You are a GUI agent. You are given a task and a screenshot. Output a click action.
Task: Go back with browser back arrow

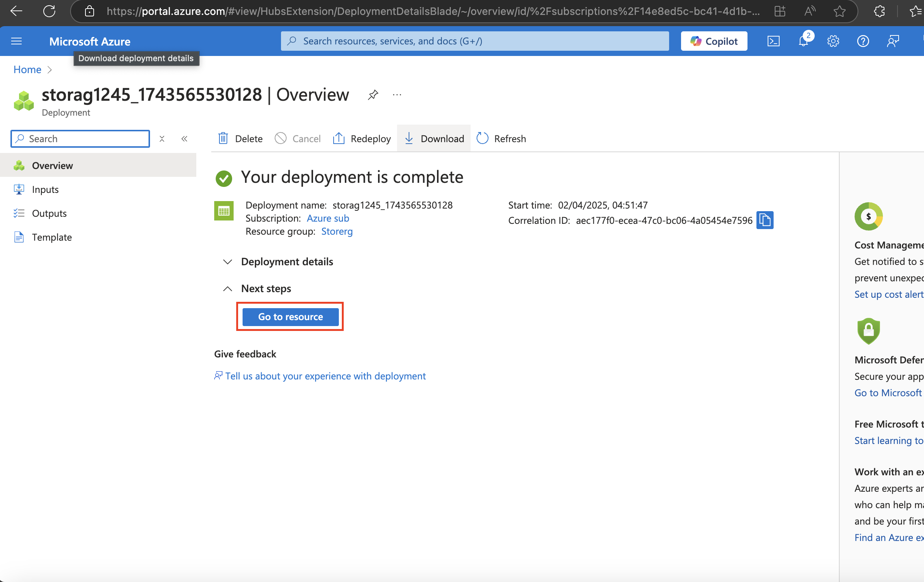16,11
